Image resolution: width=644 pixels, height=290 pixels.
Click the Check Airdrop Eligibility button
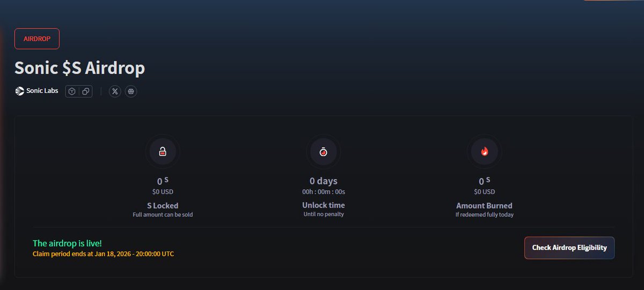(x=569, y=248)
